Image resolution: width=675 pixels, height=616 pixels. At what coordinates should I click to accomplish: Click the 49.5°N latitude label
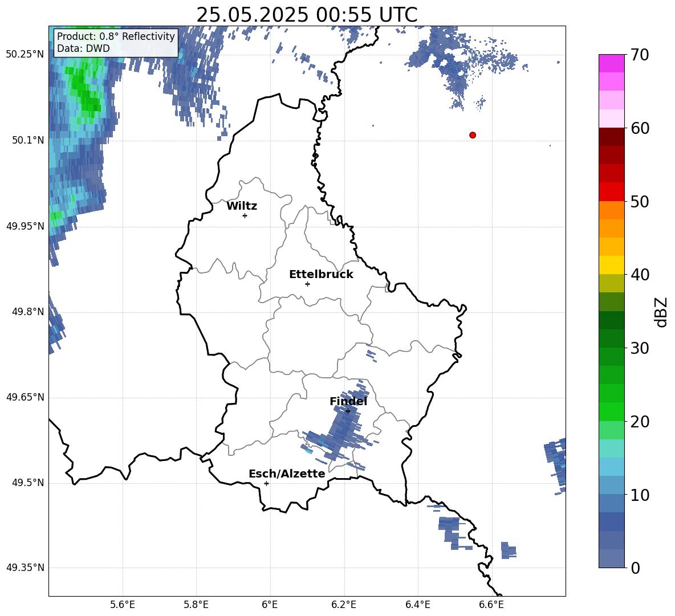[x=27, y=483]
